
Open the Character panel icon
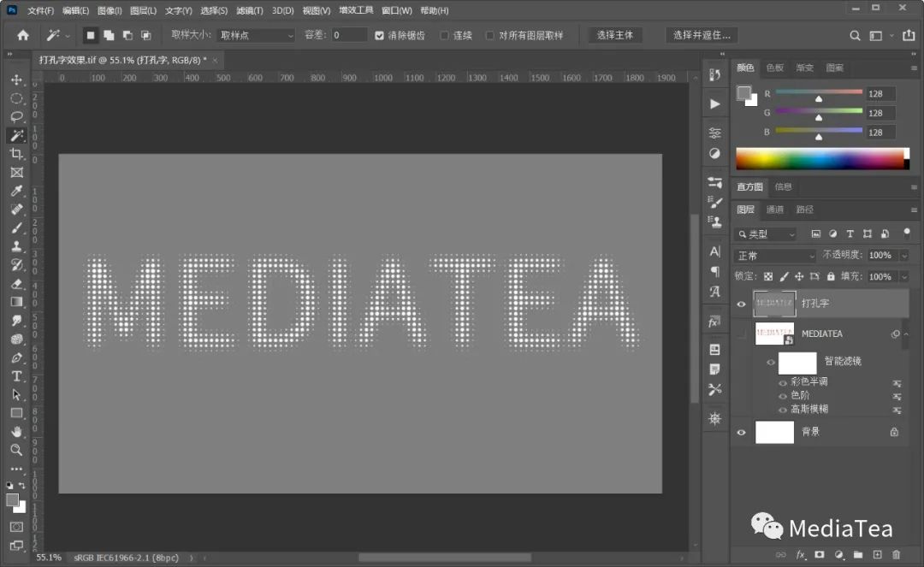714,252
